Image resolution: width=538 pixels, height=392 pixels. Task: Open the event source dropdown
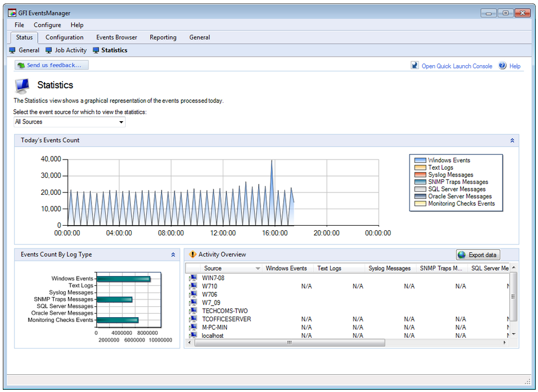pyautogui.click(x=121, y=122)
